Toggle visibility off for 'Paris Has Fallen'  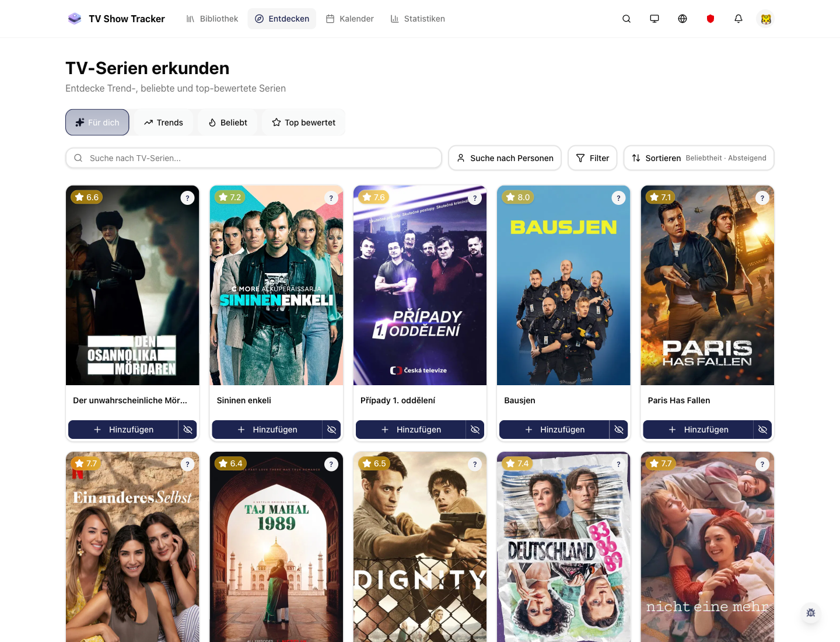coord(763,430)
